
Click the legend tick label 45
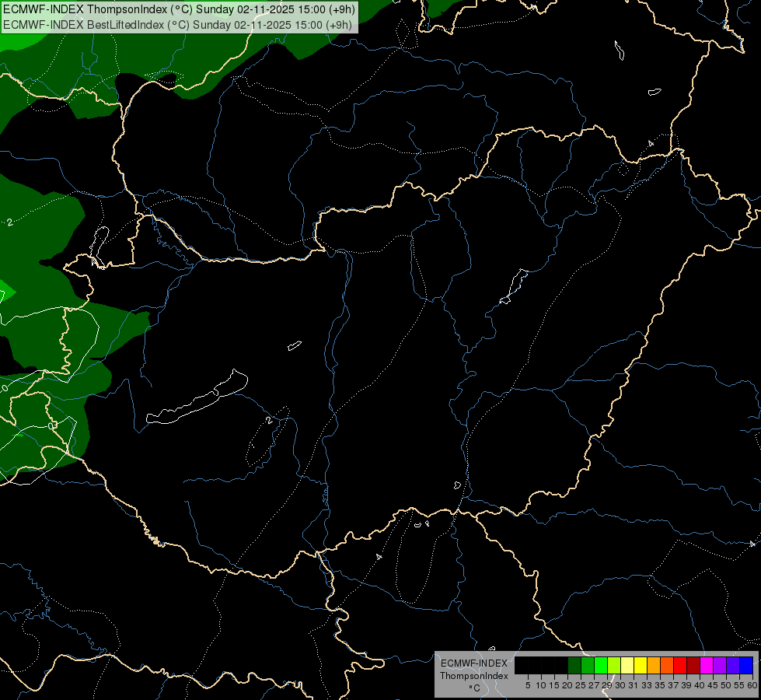click(x=713, y=685)
